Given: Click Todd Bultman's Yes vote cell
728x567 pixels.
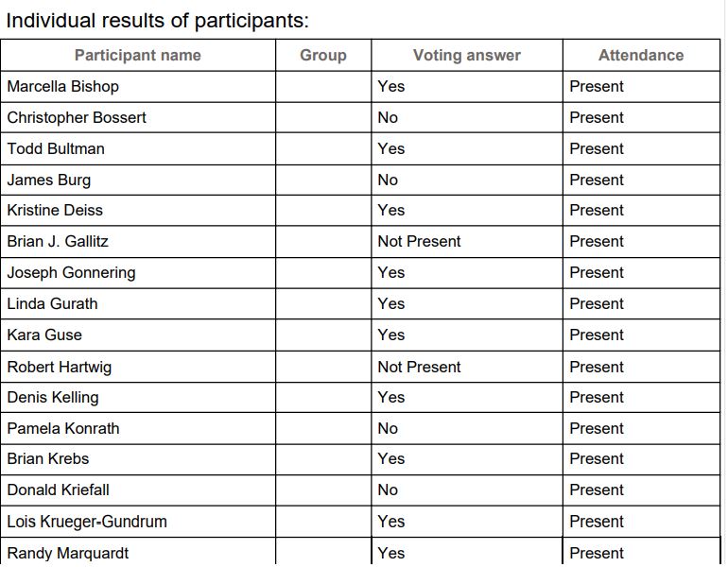Looking at the screenshot, I should [x=390, y=148].
